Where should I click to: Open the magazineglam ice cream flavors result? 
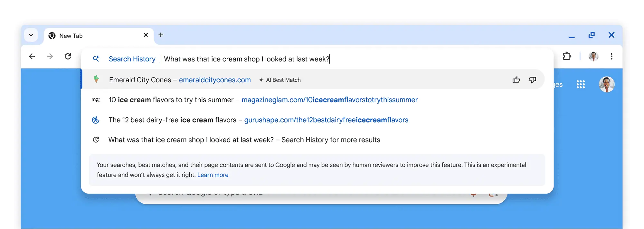click(263, 100)
